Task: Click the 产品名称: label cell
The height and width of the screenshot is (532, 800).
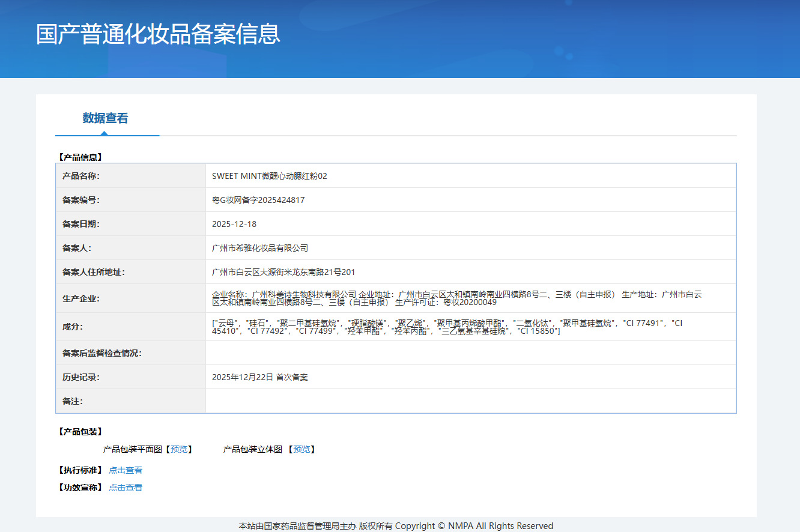Action: point(131,176)
